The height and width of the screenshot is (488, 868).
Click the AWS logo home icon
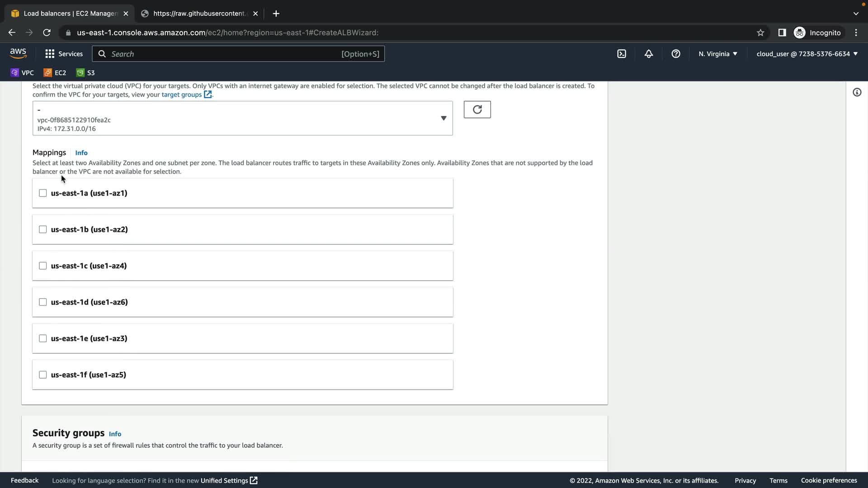[x=18, y=53]
